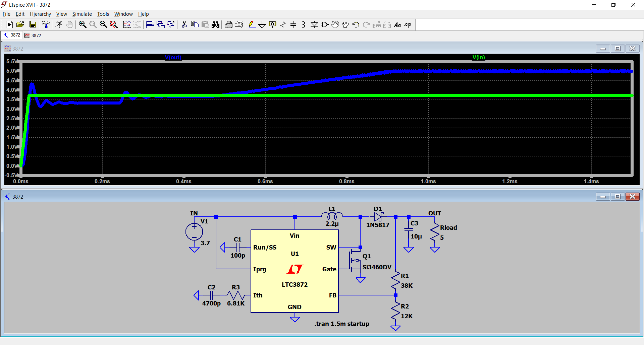Select the SPICE directive .op tool
This screenshot has width=644, height=345.
pos(408,24)
